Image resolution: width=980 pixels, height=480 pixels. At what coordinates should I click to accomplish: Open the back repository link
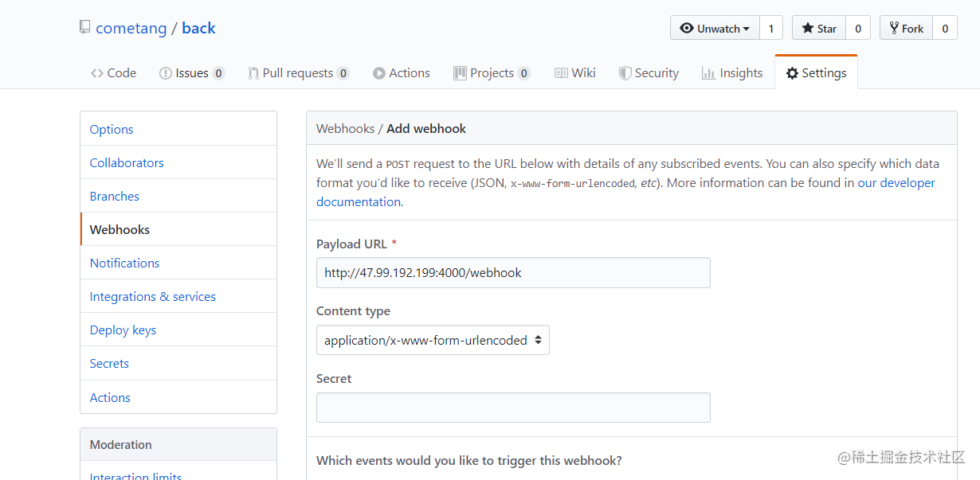[x=198, y=28]
